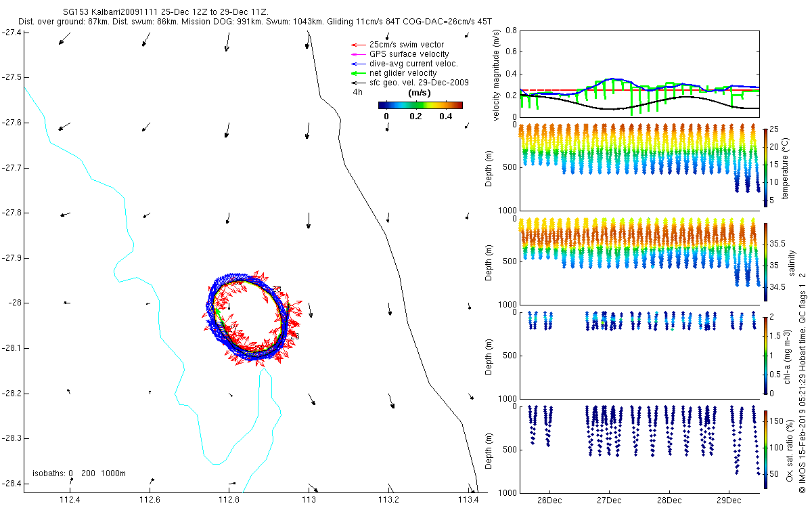Click the '34.5' tick on salinity color bar
This screenshot has height=508, width=812.
coord(777,287)
